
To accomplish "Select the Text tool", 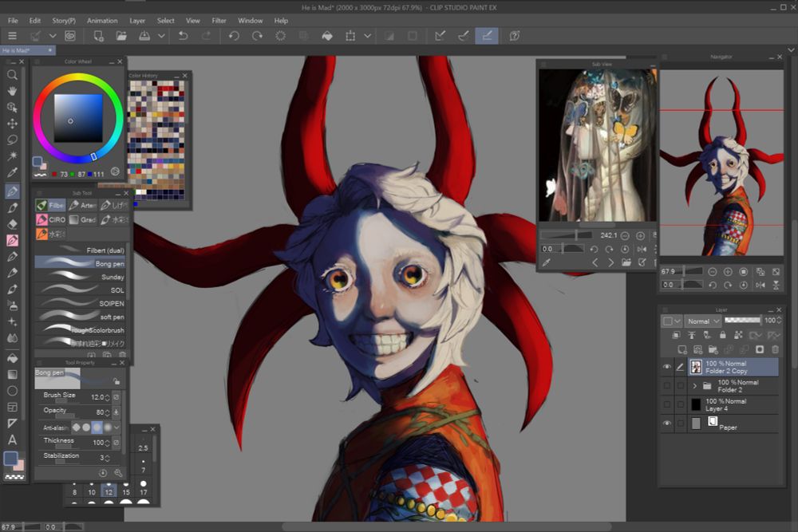I will pyautogui.click(x=12, y=439).
